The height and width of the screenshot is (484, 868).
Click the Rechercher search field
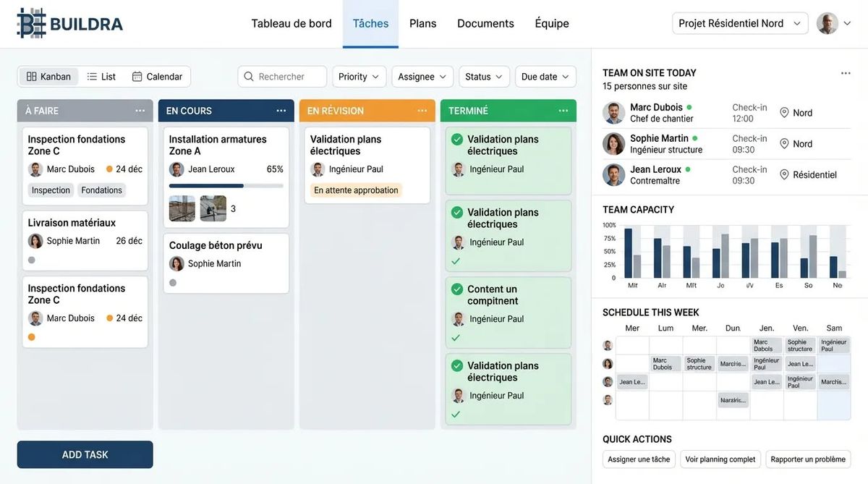tap(282, 77)
